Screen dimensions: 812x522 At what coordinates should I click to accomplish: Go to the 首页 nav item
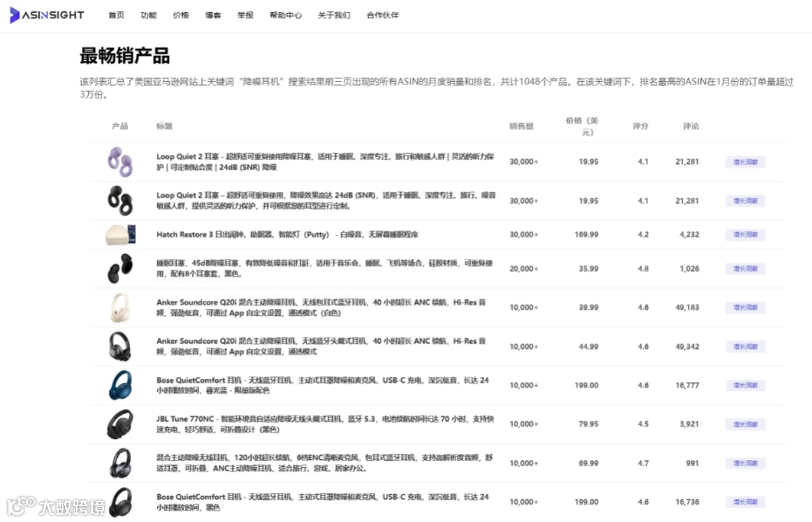[x=116, y=15]
